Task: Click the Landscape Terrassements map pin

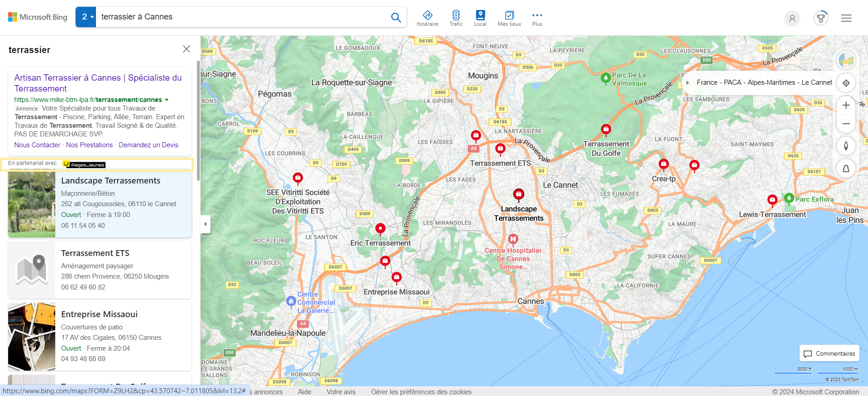Action: click(518, 195)
